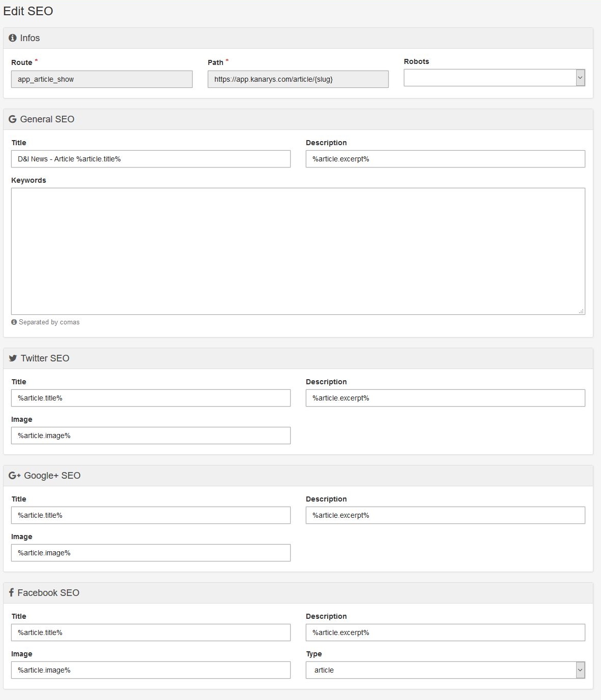
Task: Click the Google+ SEO Description field
Action: [445, 515]
